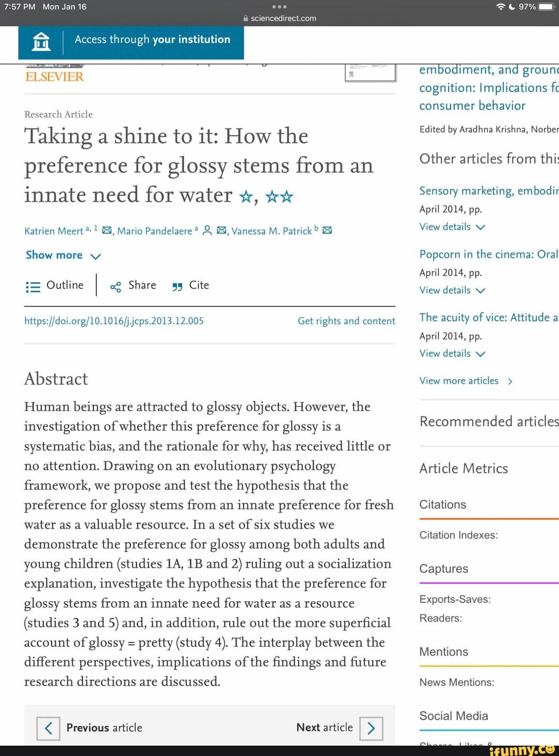Viewport: 559px width, 756px height.
Task: Click the Cite quotation marks icon
Action: [177, 286]
